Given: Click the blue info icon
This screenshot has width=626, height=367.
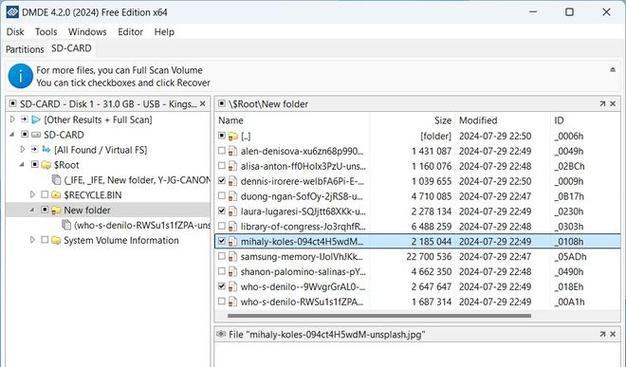Looking at the screenshot, I should 20,76.
